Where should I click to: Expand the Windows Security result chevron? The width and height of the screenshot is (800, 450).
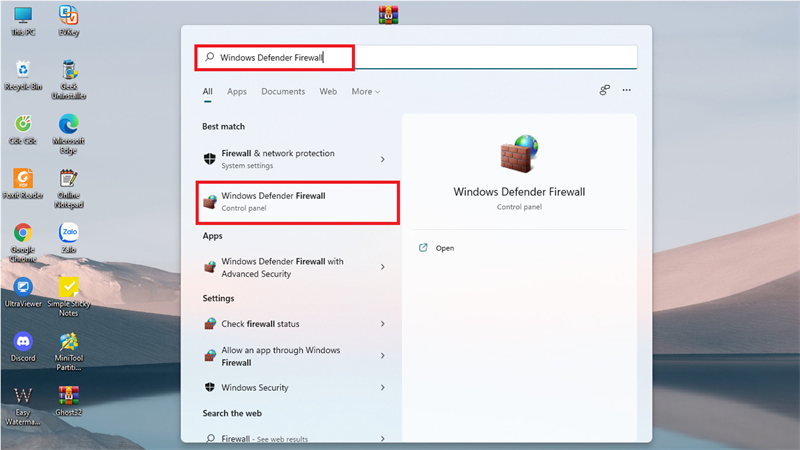[383, 388]
